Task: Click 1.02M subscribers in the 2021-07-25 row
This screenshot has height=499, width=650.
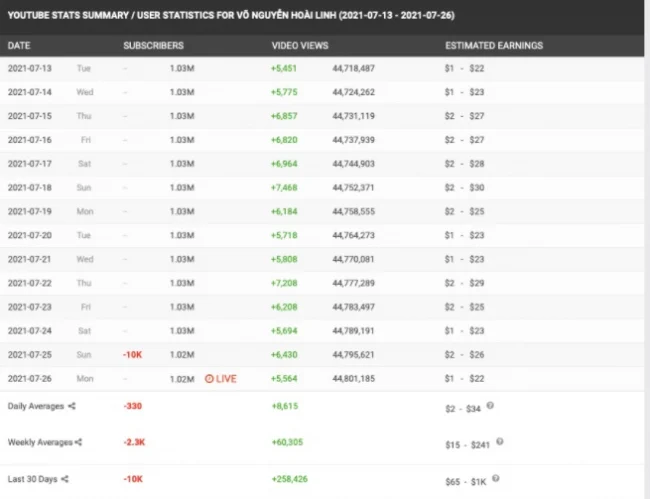Action: (x=182, y=355)
